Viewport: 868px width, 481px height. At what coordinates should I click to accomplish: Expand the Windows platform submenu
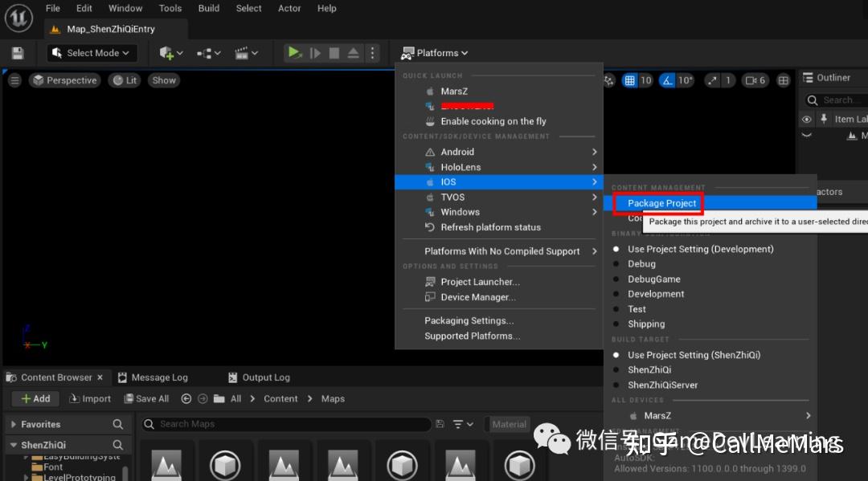pos(499,212)
